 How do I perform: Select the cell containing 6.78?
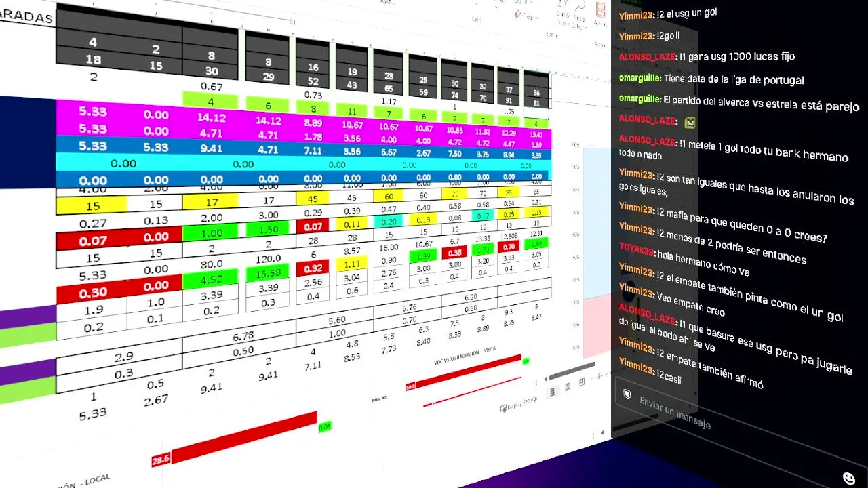[243, 336]
